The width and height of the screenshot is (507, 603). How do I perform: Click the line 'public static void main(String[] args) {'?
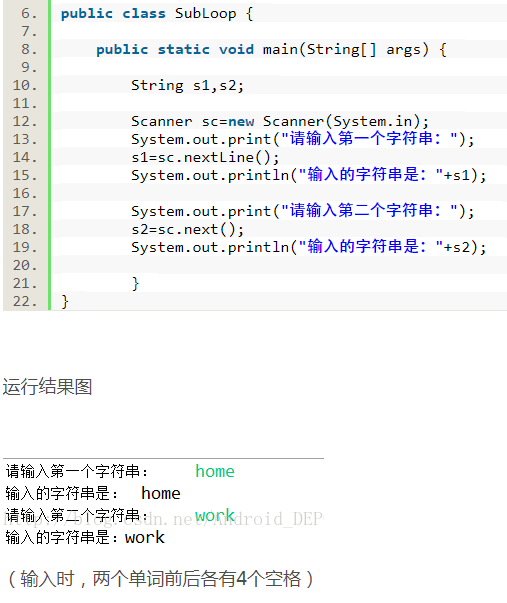tap(271, 49)
